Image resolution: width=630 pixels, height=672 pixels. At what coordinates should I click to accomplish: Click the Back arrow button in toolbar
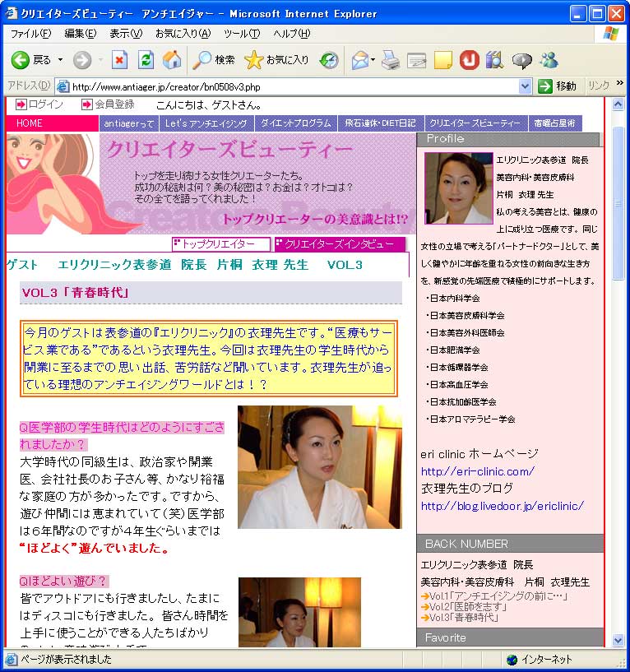(x=21, y=60)
